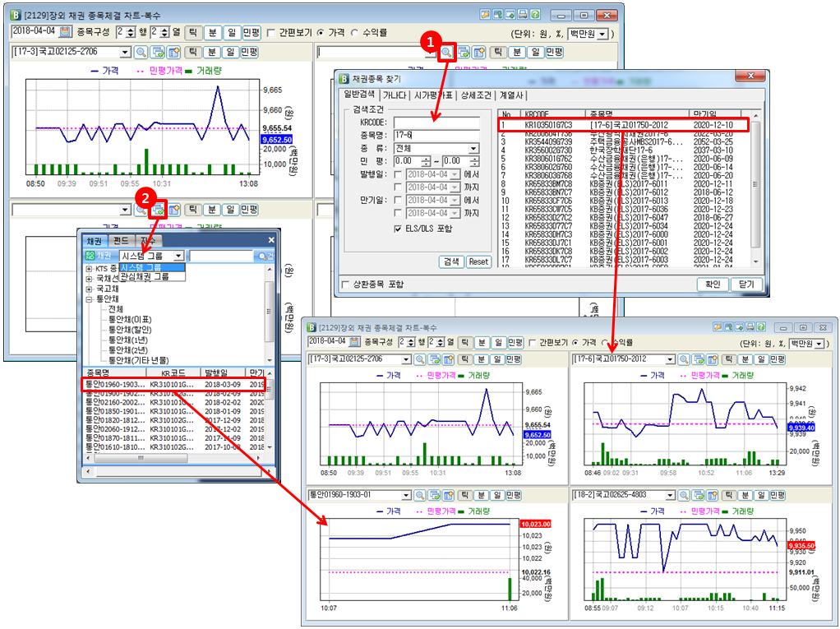Click the green 채권 bond icon in the tree popup
Image resolution: width=840 pixels, height=629 pixels.
point(90,256)
